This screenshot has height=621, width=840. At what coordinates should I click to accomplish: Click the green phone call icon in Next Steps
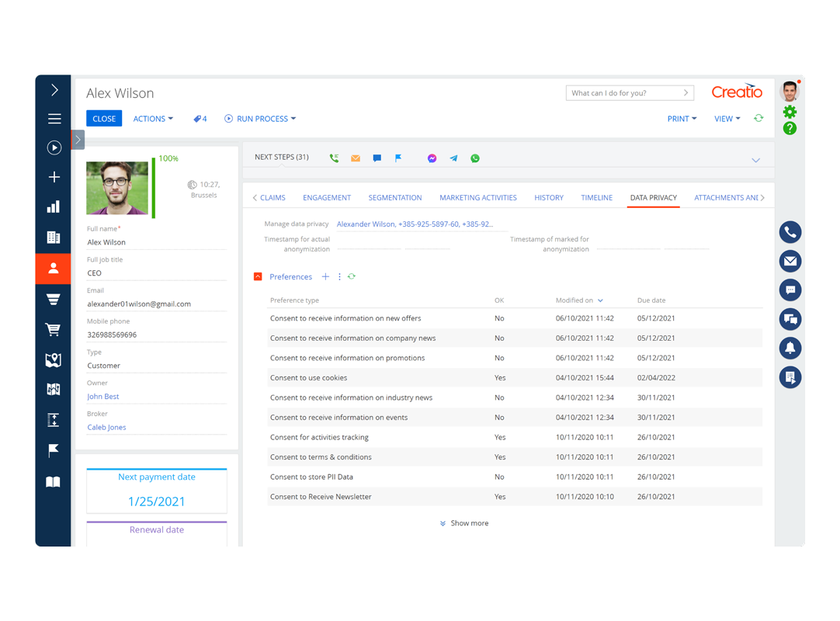coord(335,158)
